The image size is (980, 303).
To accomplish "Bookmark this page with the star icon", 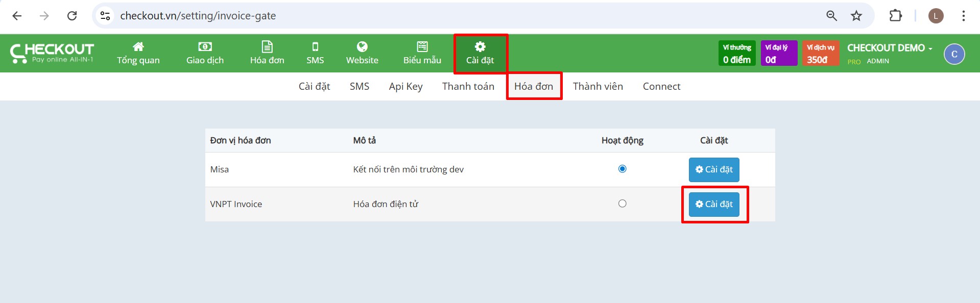I will coord(856,16).
